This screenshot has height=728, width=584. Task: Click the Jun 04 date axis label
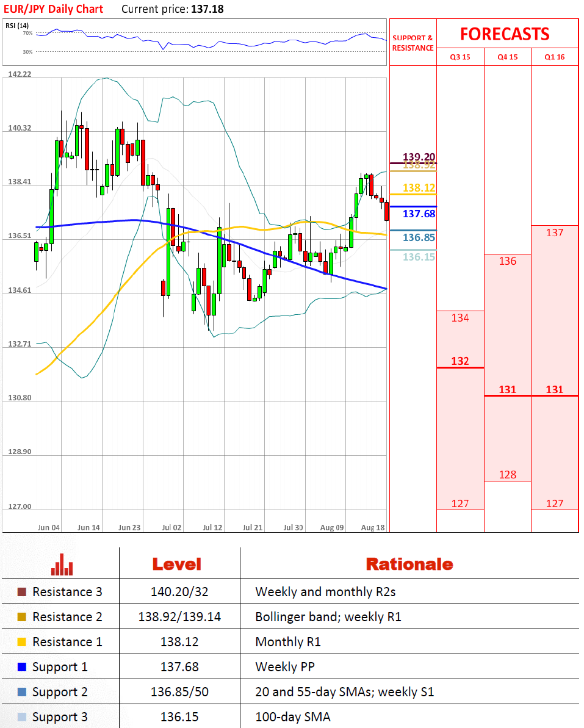pos(49,527)
